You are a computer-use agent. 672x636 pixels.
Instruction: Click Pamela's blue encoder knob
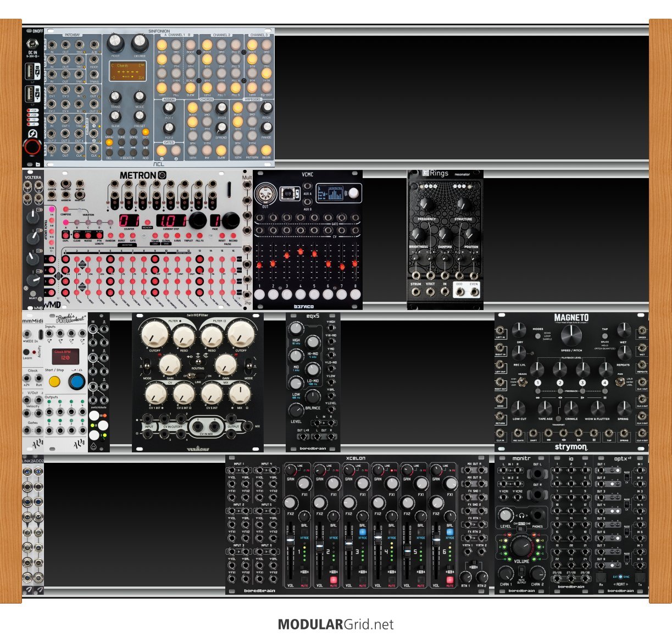[x=77, y=382]
